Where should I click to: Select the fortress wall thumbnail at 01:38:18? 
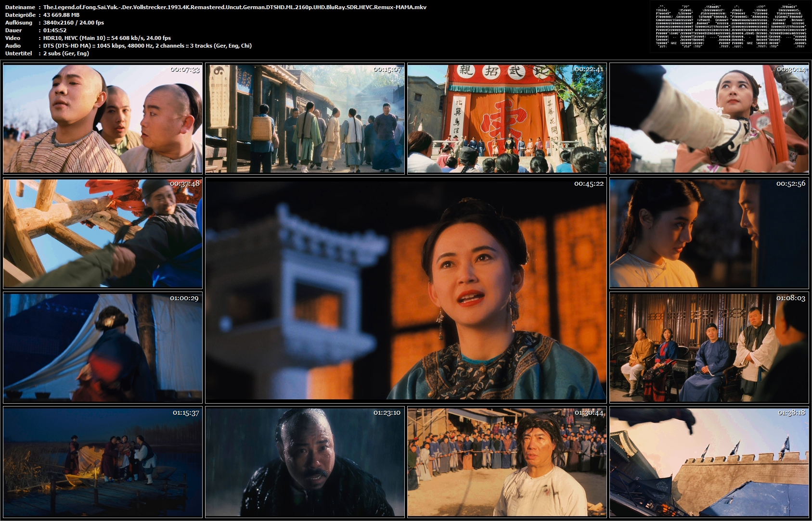click(709, 462)
